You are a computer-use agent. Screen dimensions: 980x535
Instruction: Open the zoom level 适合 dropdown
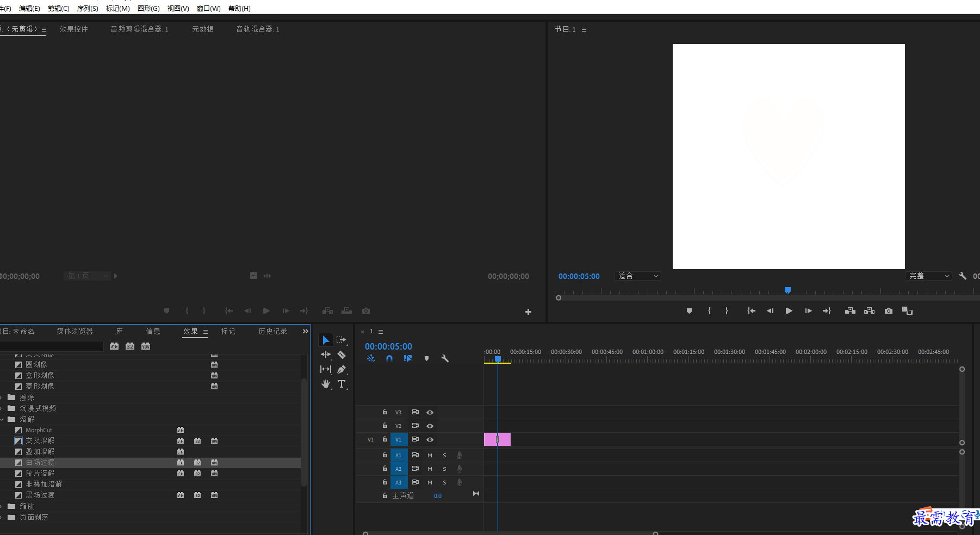(x=637, y=276)
